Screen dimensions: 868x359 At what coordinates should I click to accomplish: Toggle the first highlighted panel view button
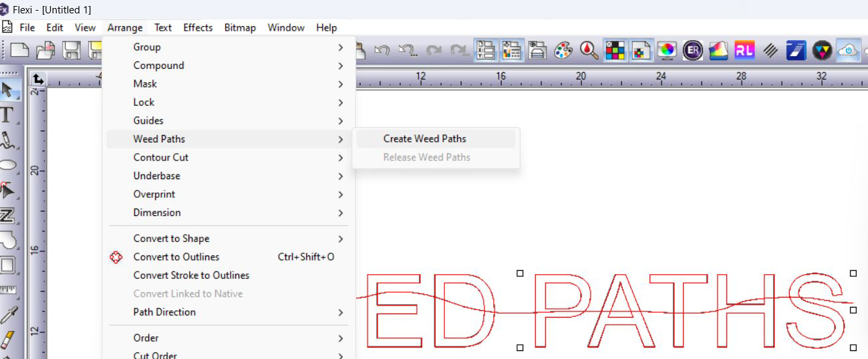pyautogui.click(x=486, y=51)
